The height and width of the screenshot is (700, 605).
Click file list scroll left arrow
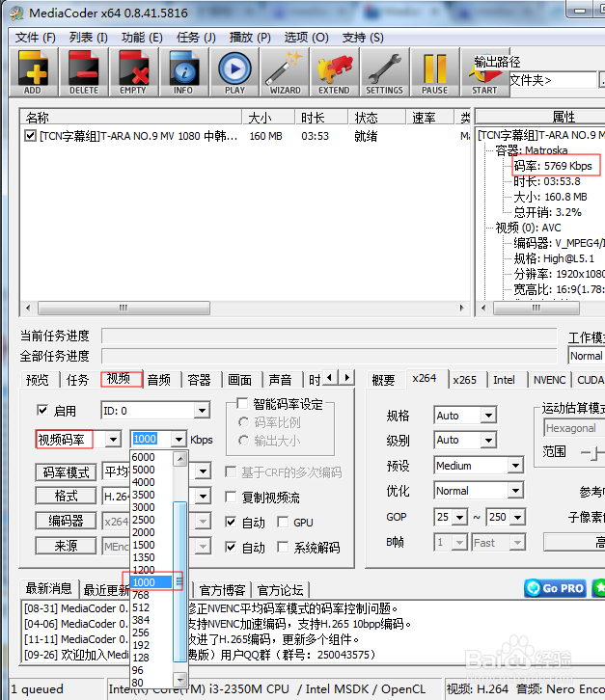[x=28, y=308]
